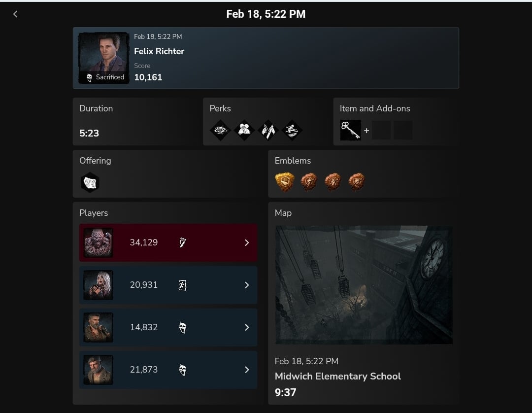Click the score value 10,161
The height and width of the screenshot is (413, 532).
(x=148, y=77)
